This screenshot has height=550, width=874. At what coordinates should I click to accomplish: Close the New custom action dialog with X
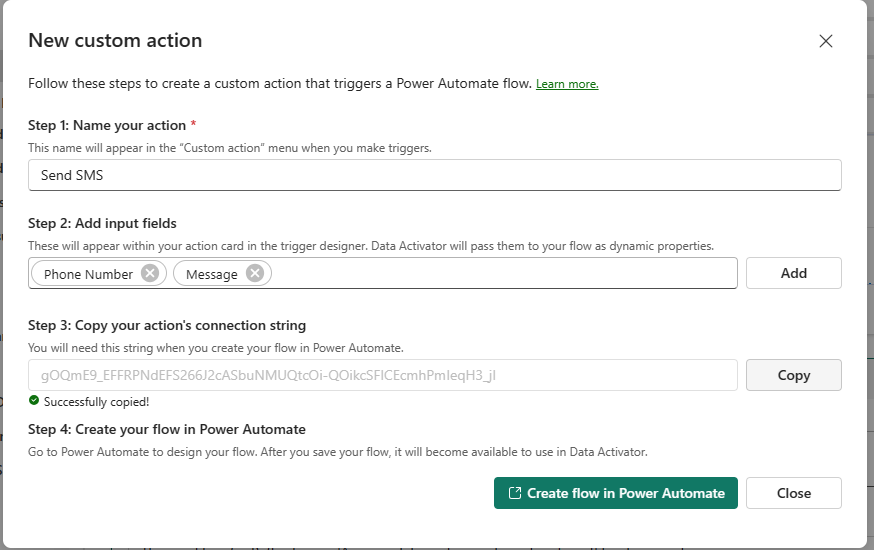click(826, 41)
